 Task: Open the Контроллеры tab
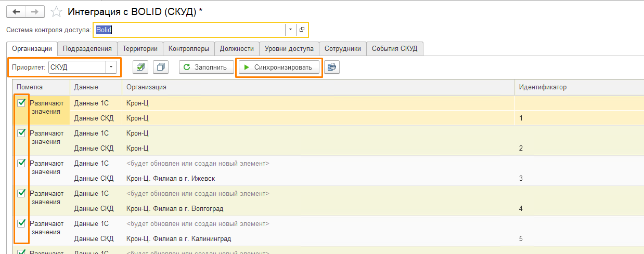coord(188,49)
